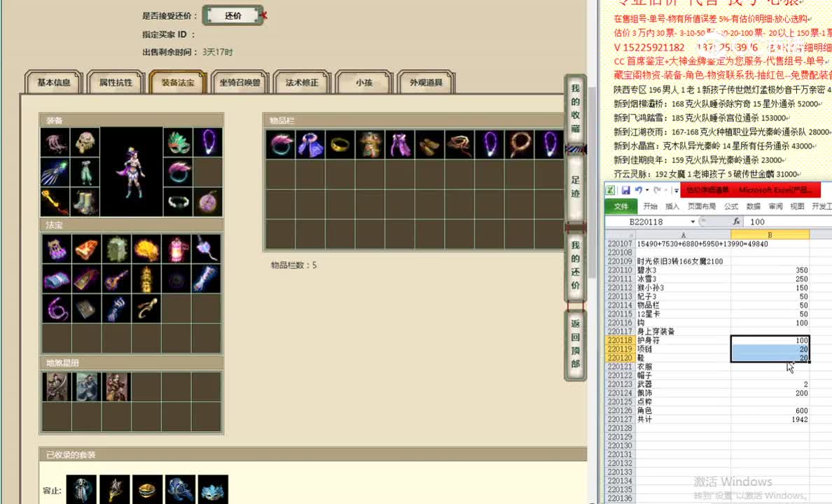
Task: Select the 小孩 tab
Action: [x=364, y=82]
